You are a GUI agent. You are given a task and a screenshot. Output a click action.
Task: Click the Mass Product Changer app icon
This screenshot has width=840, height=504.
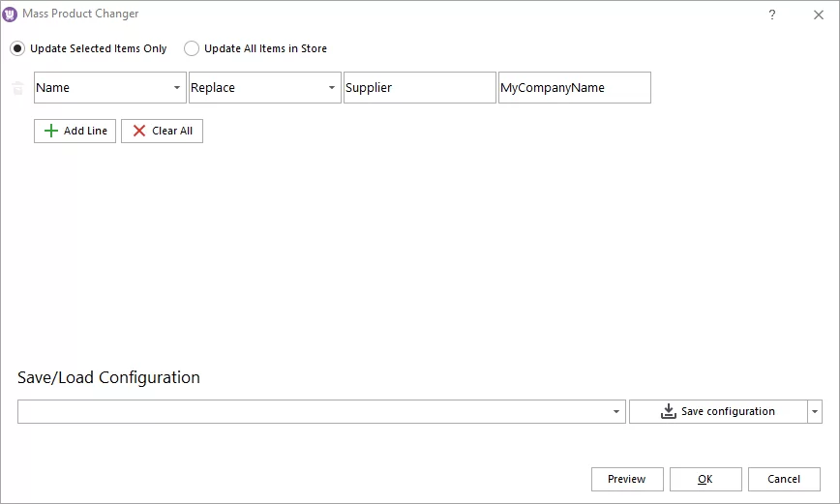(x=11, y=15)
